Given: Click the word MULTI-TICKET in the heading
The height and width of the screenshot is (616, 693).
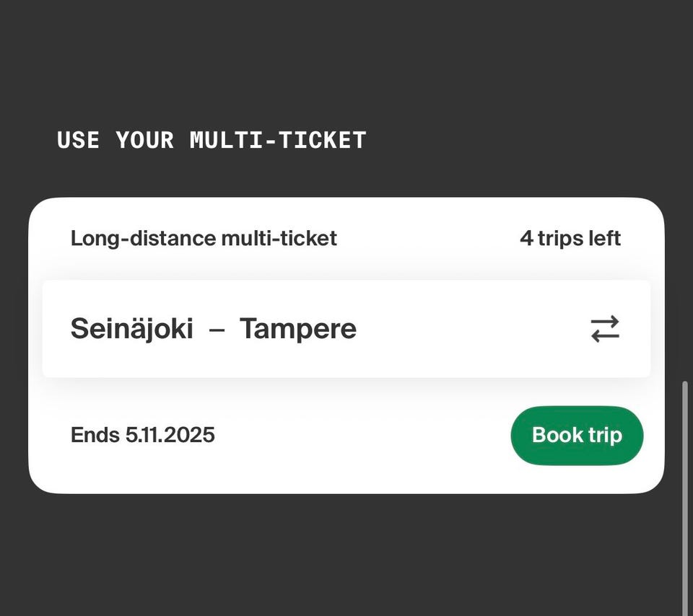Looking at the screenshot, I should 278,140.
